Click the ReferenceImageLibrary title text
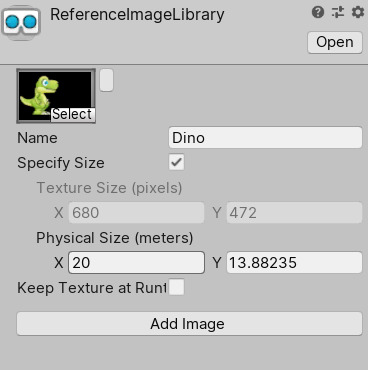368x370 pixels. click(x=137, y=15)
